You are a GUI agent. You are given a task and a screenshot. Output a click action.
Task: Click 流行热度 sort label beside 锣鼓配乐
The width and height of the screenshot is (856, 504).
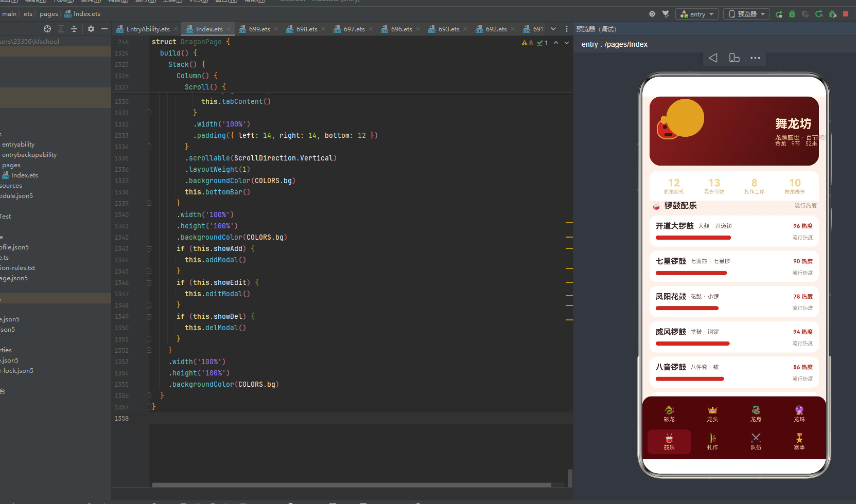coord(805,206)
